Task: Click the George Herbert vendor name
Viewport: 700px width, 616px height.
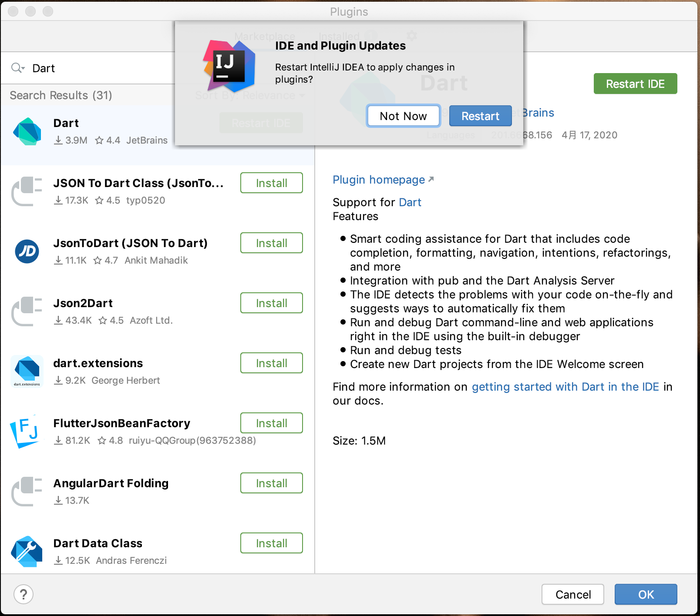Action: (126, 380)
